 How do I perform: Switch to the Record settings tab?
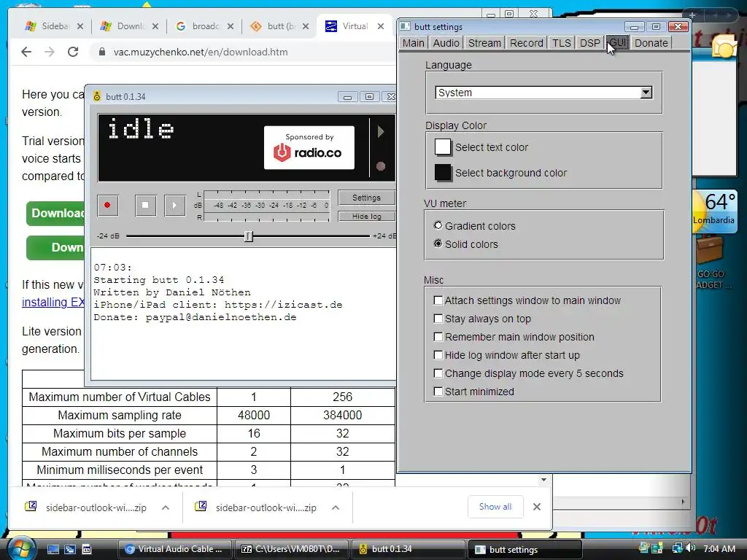coord(526,43)
